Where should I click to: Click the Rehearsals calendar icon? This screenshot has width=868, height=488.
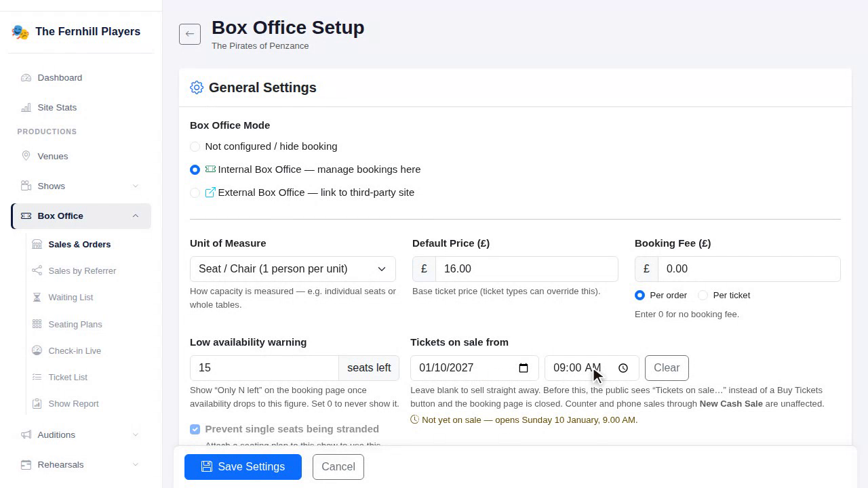coord(26,464)
